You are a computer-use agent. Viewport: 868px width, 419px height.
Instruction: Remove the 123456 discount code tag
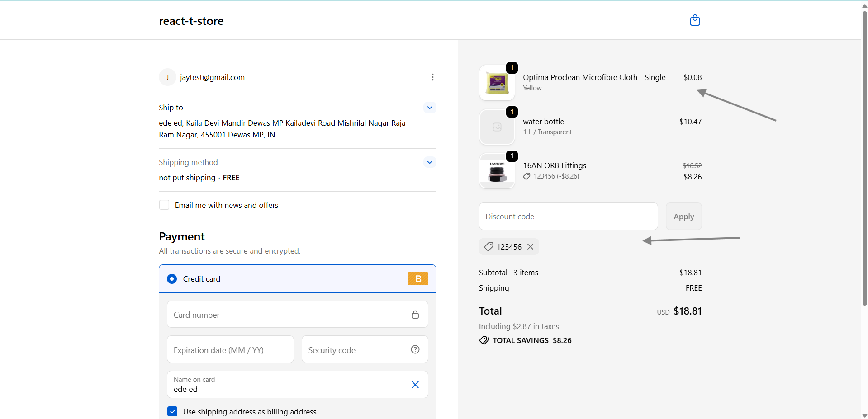coord(531,247)
